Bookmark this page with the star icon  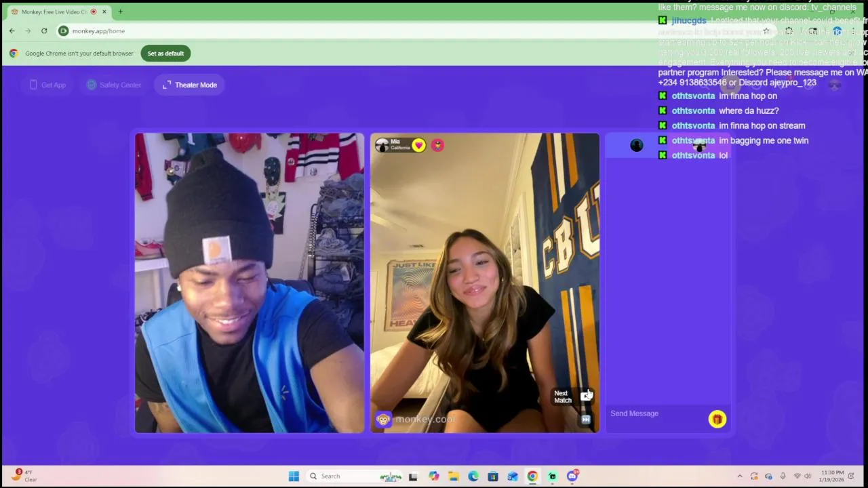766,30
